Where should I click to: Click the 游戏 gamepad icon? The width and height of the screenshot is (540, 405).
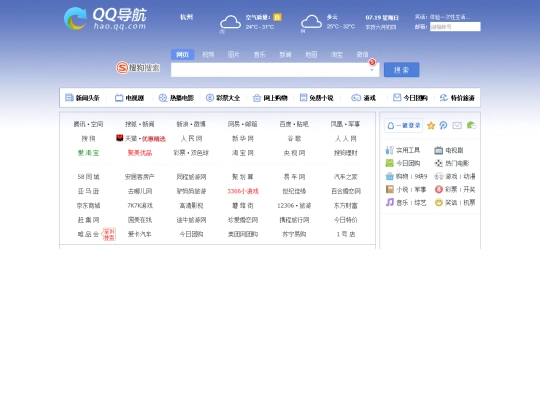point(356,98)
